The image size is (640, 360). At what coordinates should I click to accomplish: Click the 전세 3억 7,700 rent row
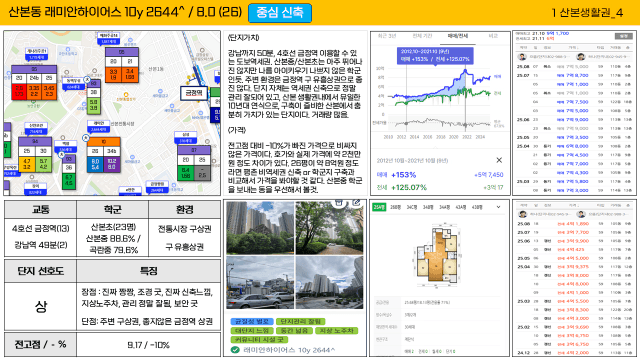(574, 232)
